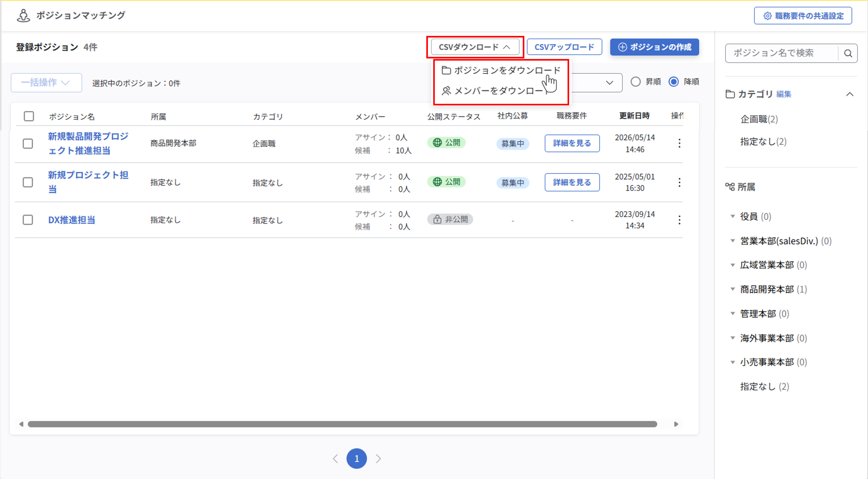Image resolution: width=868 pixels, height=479 pixels.
Task: Open the kebab menu for 新規製品開発プロジェクト推進担当
Action: click(679, 144)
